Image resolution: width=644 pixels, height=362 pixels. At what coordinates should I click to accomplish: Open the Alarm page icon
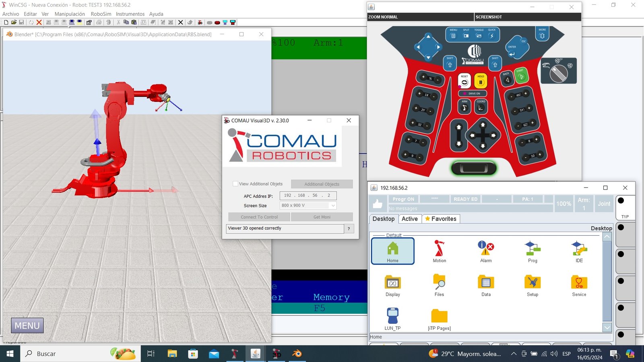coord(486,251)
